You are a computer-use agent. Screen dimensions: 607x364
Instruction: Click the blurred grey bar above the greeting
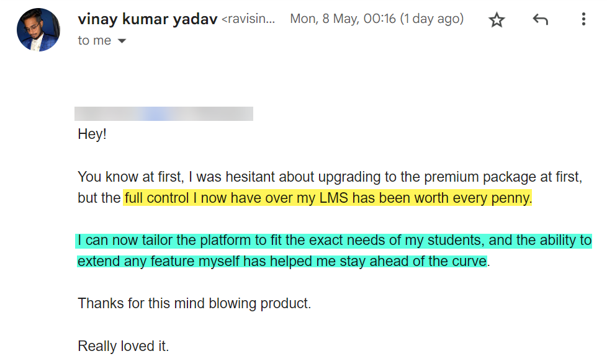pyautogui.click(x=164, y=113)
